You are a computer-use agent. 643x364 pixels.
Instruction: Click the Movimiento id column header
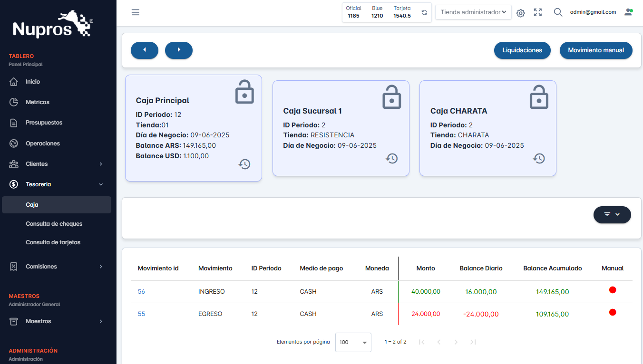(158, 268)
